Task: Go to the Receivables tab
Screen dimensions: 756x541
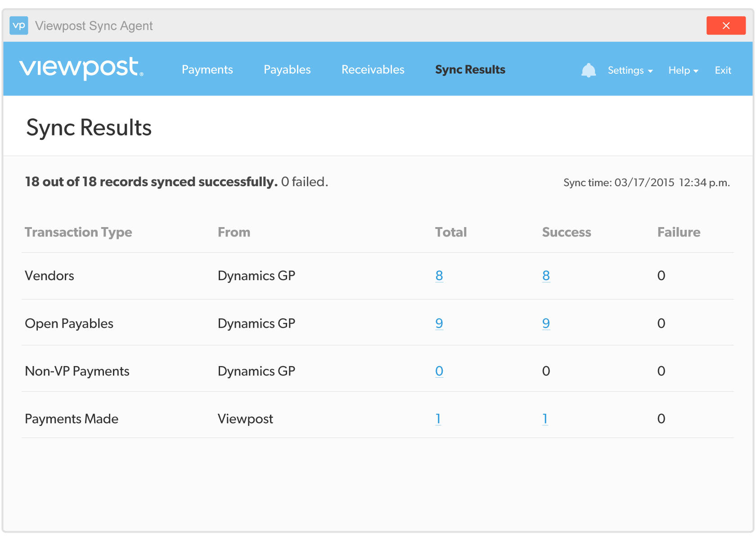Action: click(x=373, y=70)
